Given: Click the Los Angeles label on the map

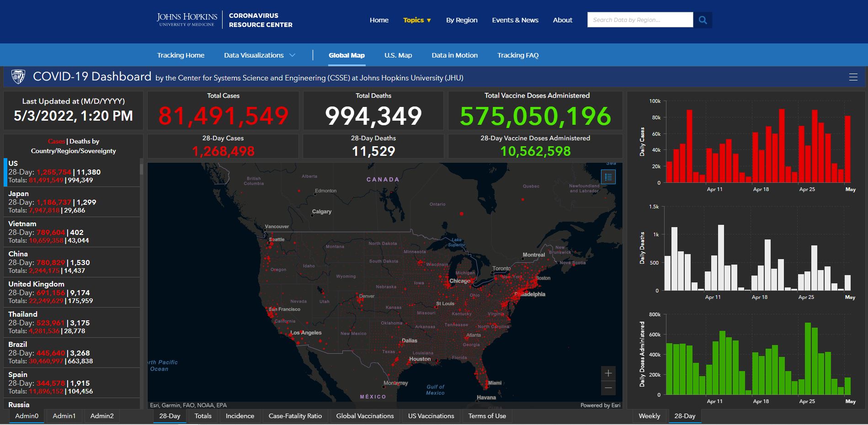Looking at the screenshot, I should [x=306, y=333].
